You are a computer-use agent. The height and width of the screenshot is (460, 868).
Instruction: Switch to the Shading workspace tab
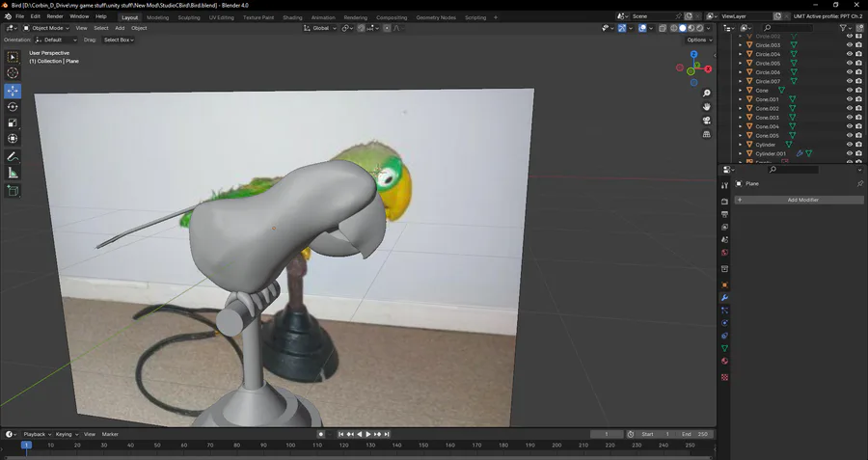click(292, 17)
